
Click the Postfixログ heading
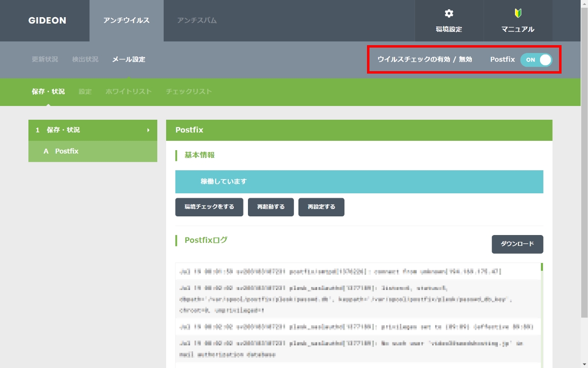click(206, 240)
